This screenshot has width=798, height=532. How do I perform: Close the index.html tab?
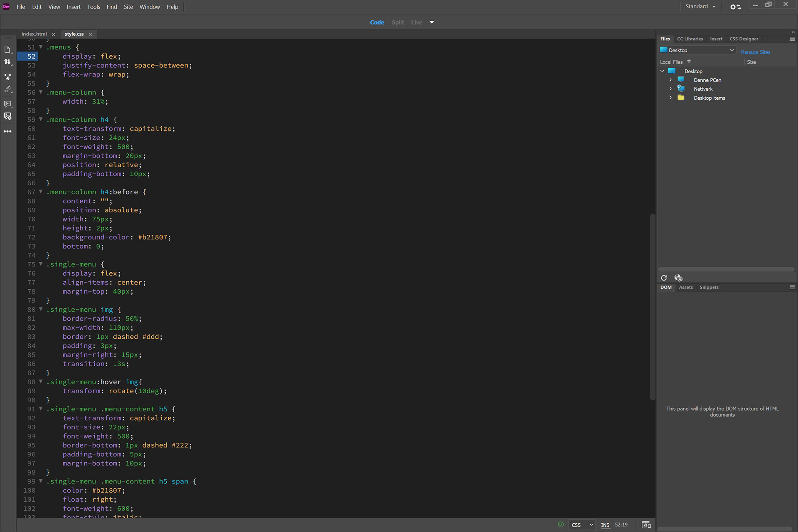tap(53, 34)
